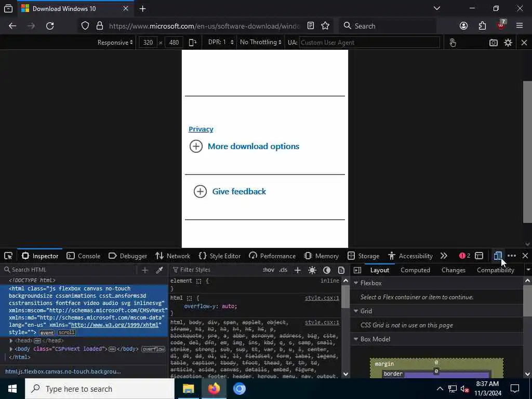The image size is (532, 399).
Task: Click the Privacy link
Action: click(201, 129)
